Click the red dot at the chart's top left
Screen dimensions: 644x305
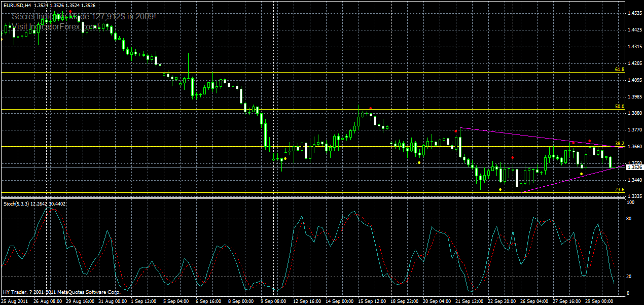point(70,11)
